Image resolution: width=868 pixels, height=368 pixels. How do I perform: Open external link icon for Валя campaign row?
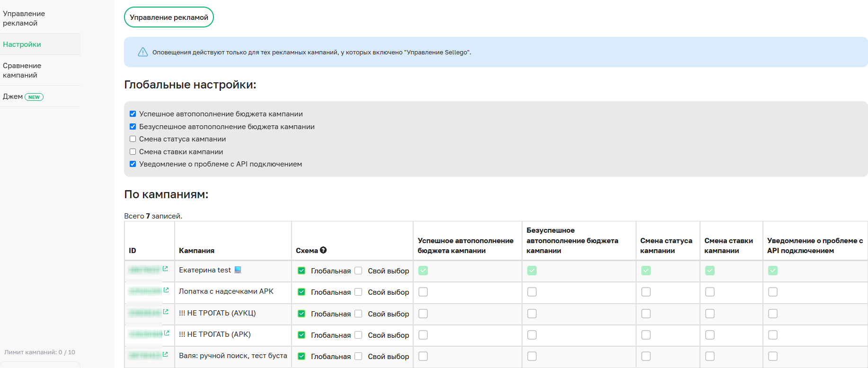165,354
